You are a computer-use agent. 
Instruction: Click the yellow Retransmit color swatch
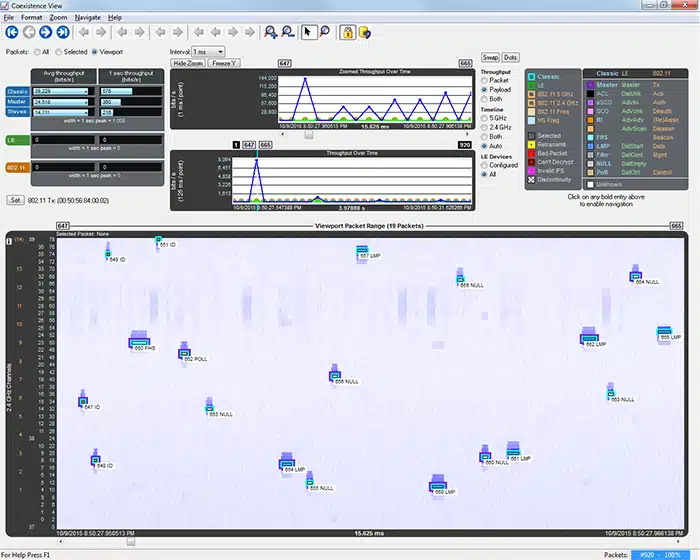coord(532,143)
